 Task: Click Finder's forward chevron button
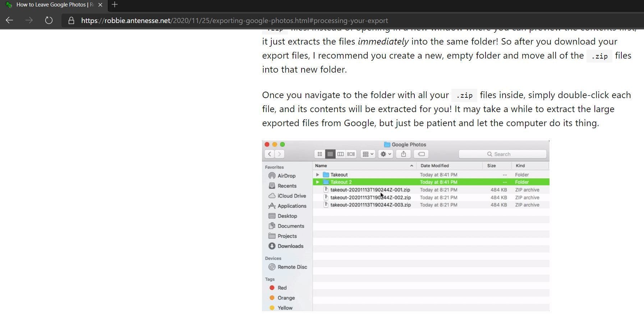point(279,154)
